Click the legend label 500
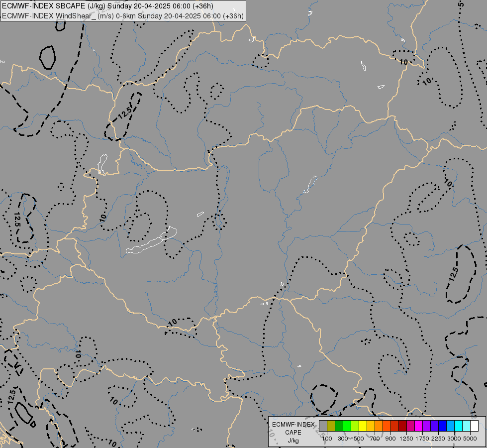 tap(359, 439)
